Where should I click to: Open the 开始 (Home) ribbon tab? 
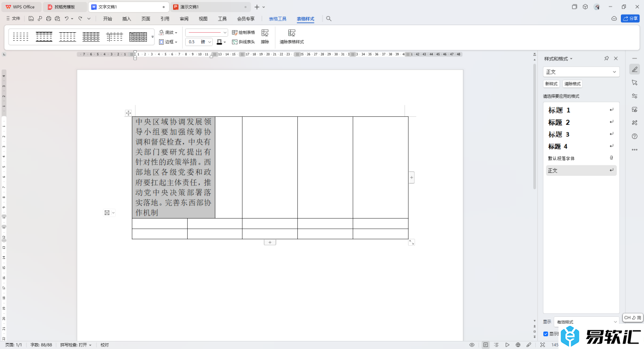[108, 19]
